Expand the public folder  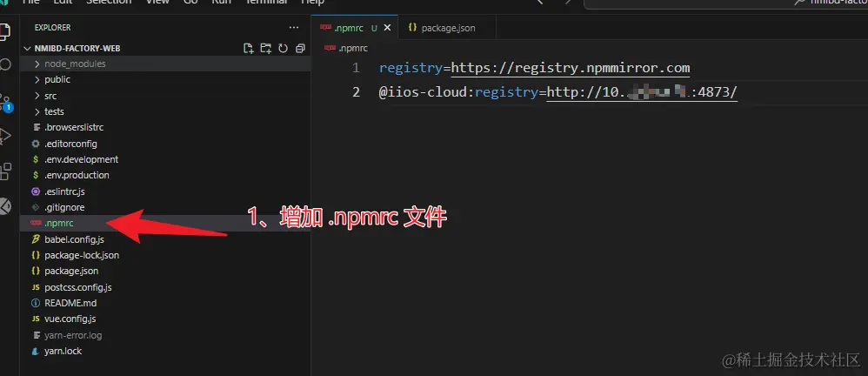pyautogui.click(x=165, y=79)
